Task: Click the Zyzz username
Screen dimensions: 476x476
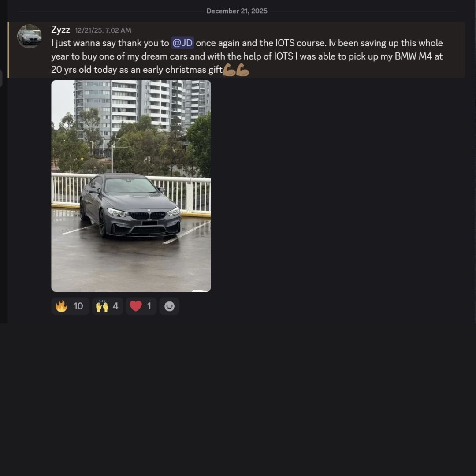Action: 60,30
